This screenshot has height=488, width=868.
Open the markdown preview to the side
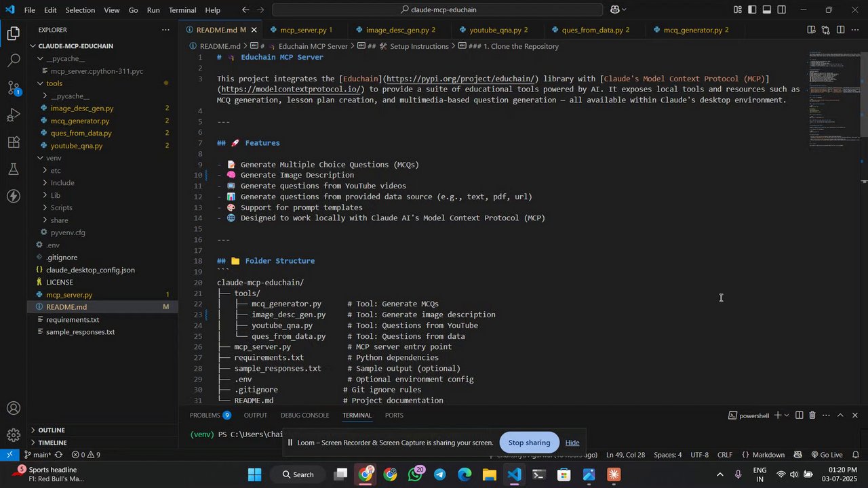(x=811, y=30)
